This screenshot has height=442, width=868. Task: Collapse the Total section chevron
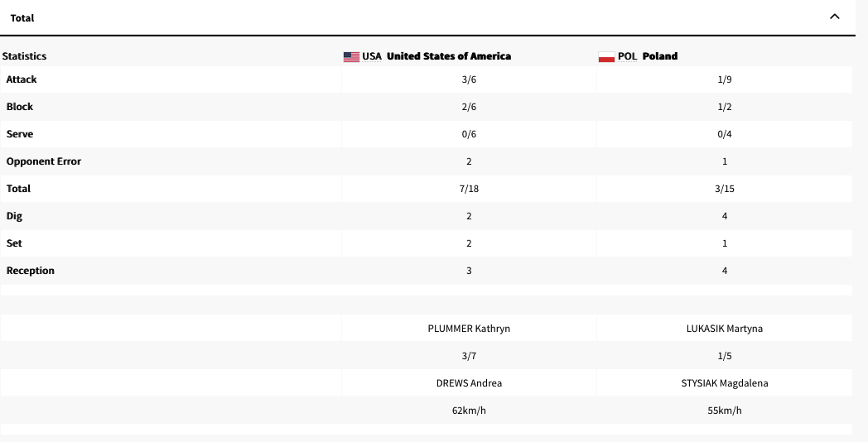coord(834,17)
